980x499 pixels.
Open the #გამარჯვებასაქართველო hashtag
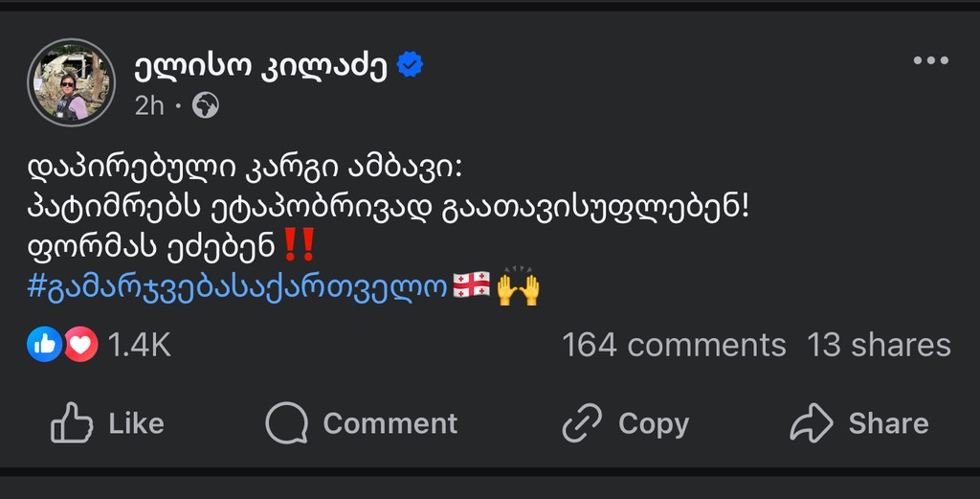237,287
